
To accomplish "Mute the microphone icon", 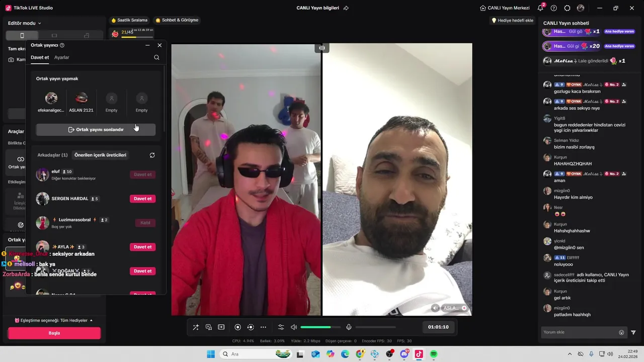I will 349,327.
